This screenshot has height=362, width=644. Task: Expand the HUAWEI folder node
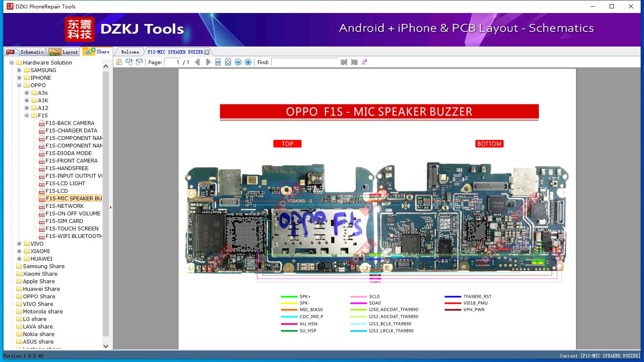[x=19, y=259]
